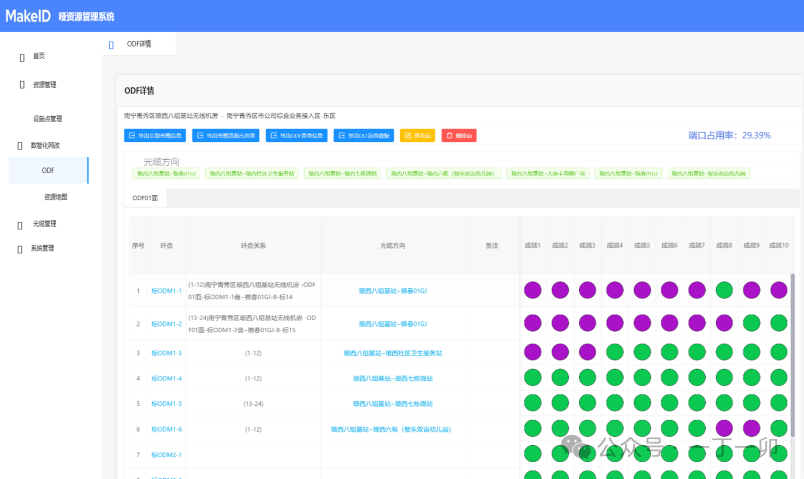This screenshot has width=804, height=479.
Task: Click the third blue export button
Action: tap(296, 135)
